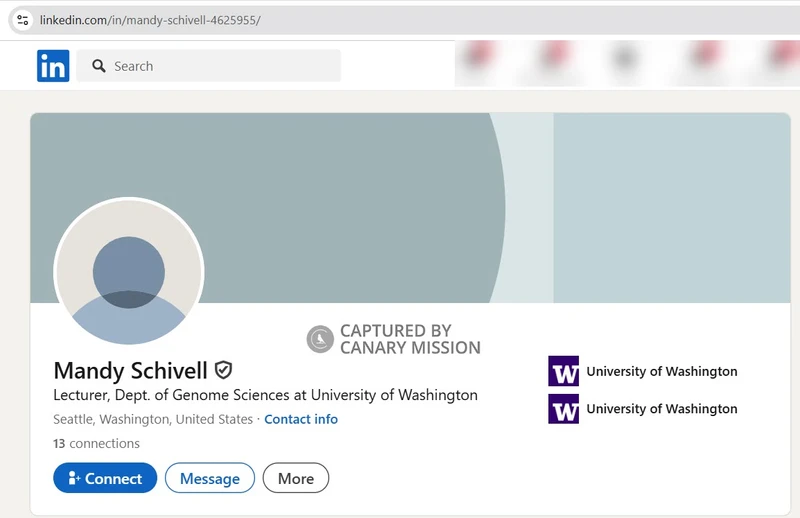Open the default profile avatar picture
Image resolution: width=800 pixels, height=518 pixels.
[x=129, y=272]
